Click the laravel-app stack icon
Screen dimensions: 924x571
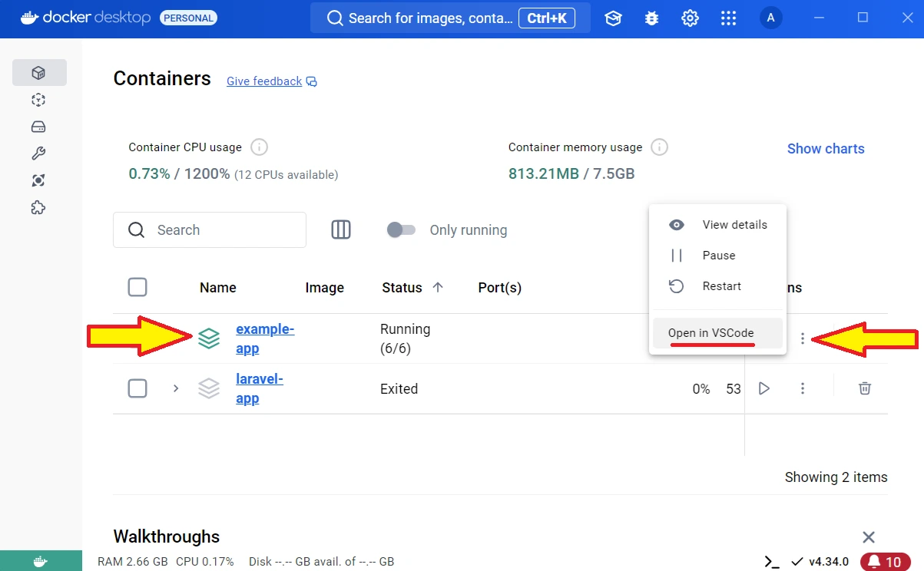pyautogui.click(x=209, y=388)
